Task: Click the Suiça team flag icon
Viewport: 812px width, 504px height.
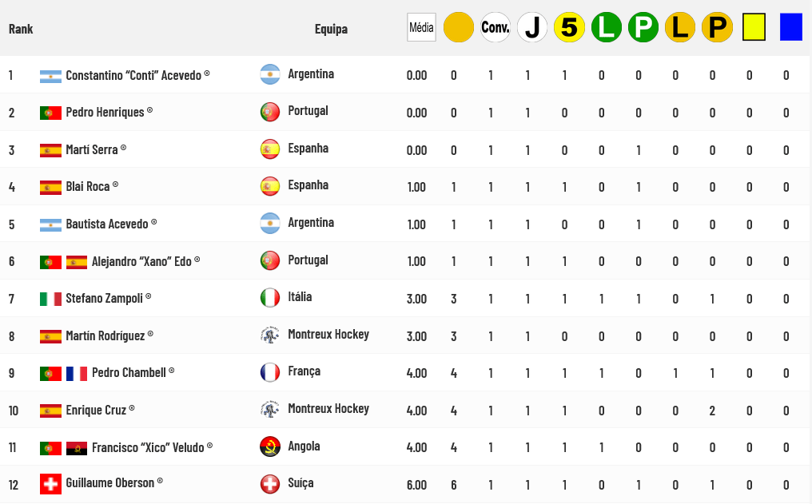Action: pyautogui.click(x=270, y=483)
